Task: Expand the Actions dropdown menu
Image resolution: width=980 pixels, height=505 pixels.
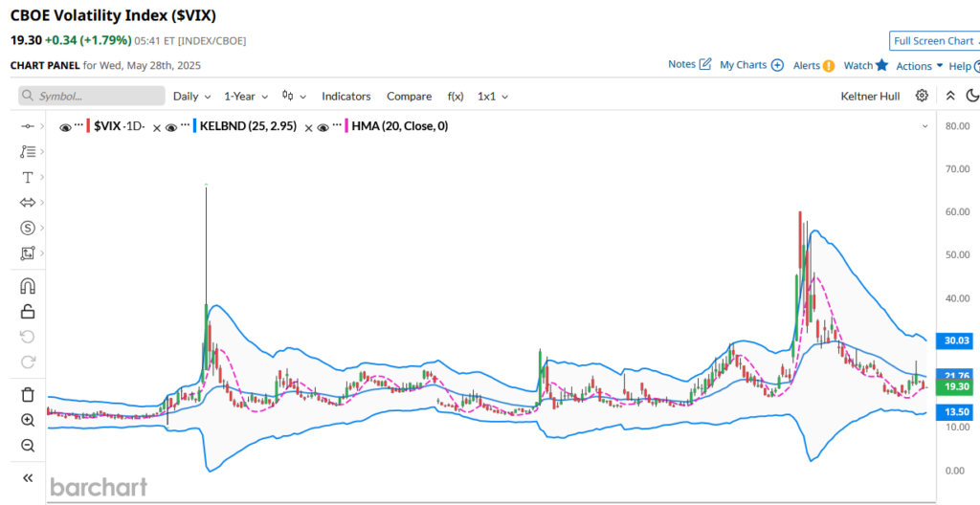Action: point(920,66)
